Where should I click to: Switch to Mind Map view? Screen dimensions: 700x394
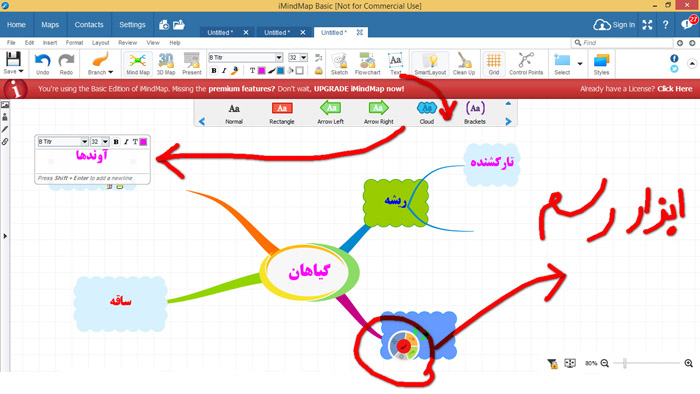coord(138,63)
